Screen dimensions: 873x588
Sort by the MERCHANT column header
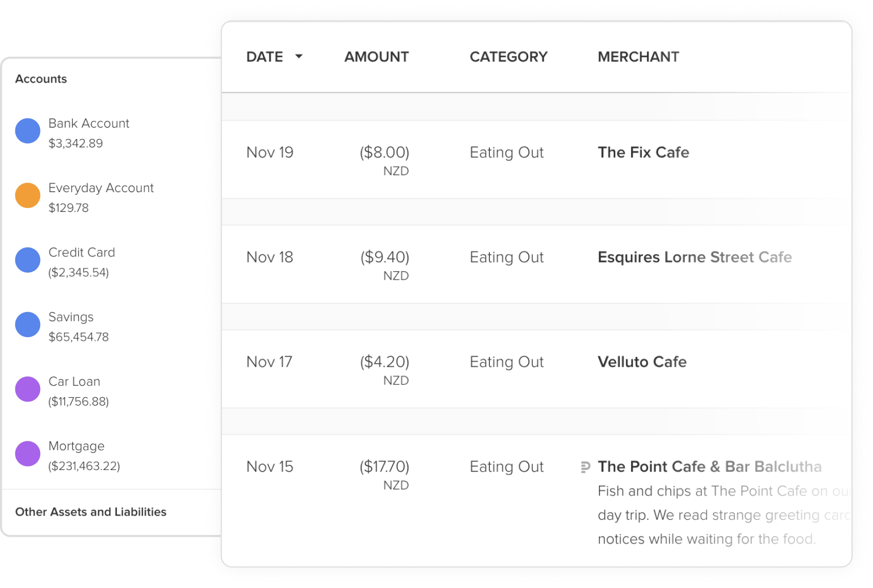[x=638, y=57]
